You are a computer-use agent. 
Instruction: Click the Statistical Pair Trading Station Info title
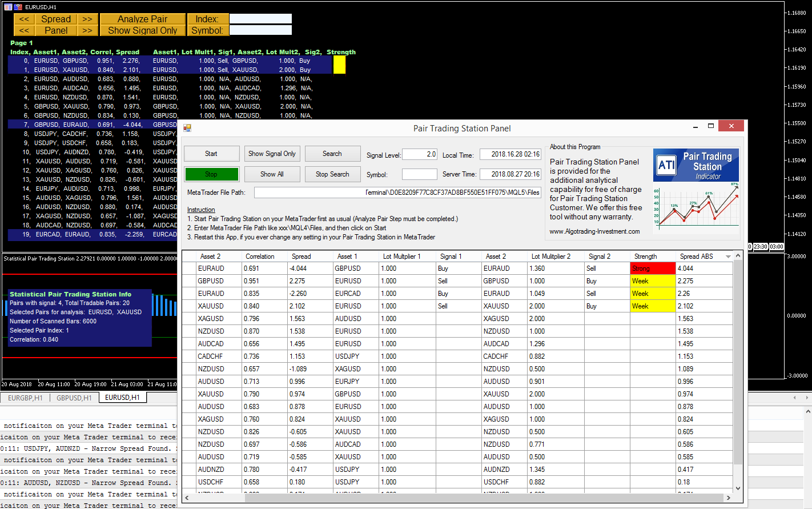(70, 294)
